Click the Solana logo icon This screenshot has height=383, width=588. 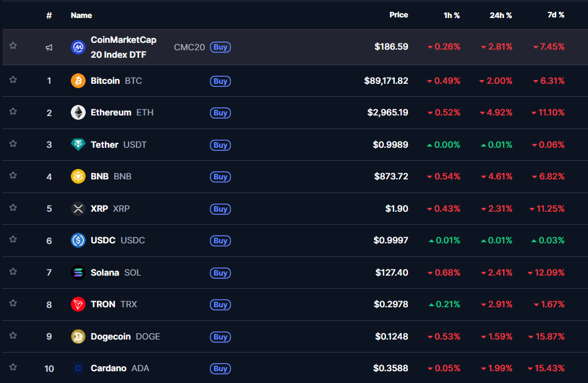point(78,273)
